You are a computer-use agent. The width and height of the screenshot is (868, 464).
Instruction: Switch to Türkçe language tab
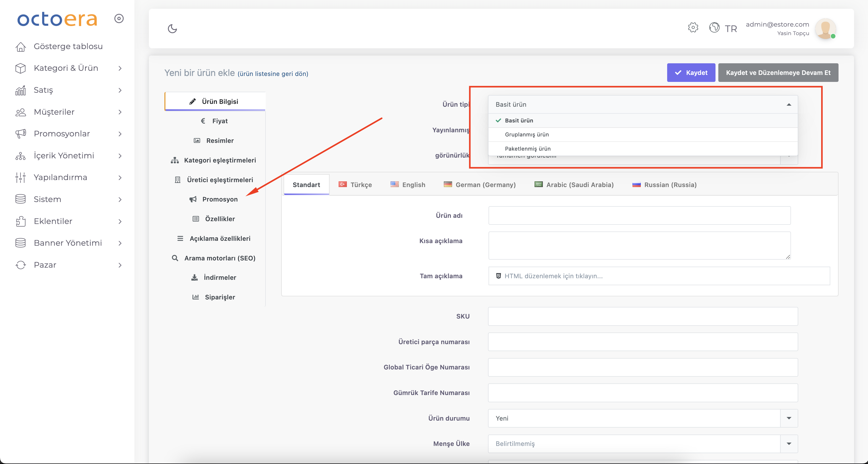[x=355, y=184]
